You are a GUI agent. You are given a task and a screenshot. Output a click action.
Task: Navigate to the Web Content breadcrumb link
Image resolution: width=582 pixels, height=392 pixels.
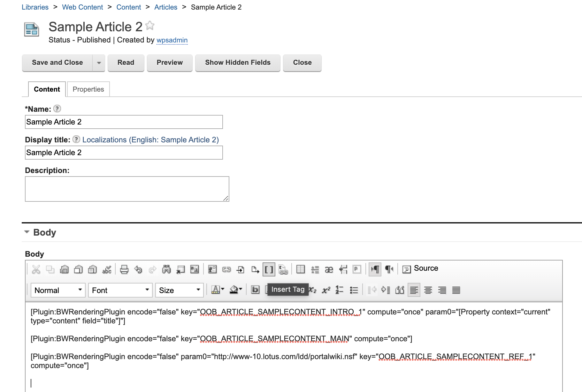(x=82, y=7)
